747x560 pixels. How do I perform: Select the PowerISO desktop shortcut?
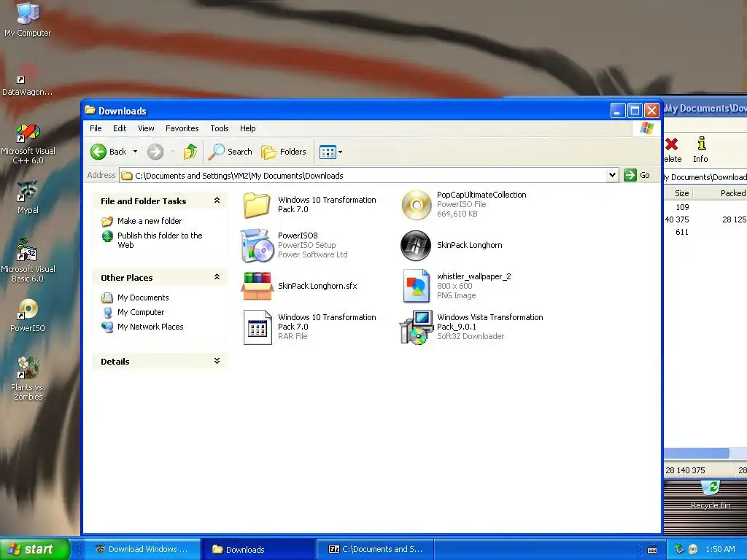[x=28, y=315]
